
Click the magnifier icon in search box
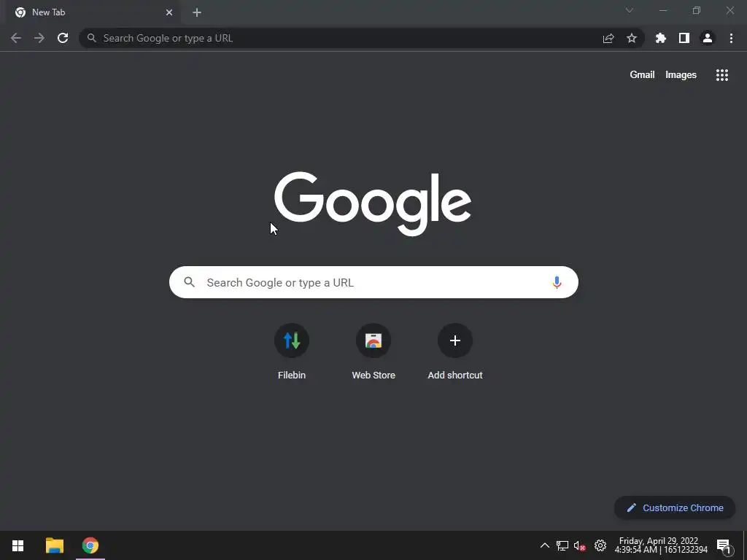(x=190, y=282)
